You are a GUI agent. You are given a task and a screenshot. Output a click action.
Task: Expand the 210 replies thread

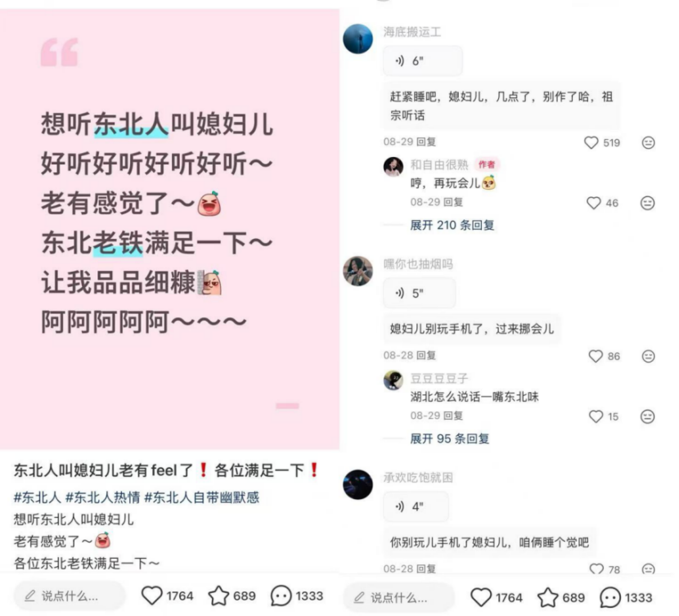coord(452,225)
